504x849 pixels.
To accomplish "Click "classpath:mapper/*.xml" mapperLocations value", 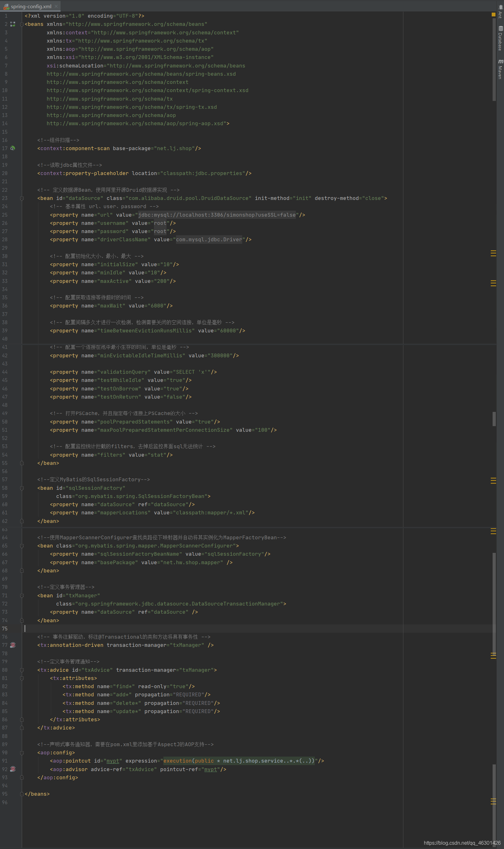I will 212,513.
